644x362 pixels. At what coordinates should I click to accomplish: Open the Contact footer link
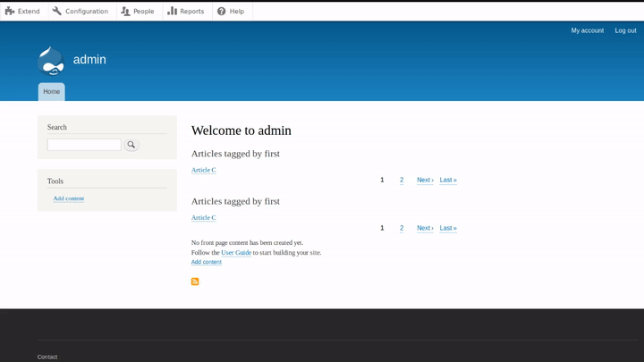pos(47,357)
